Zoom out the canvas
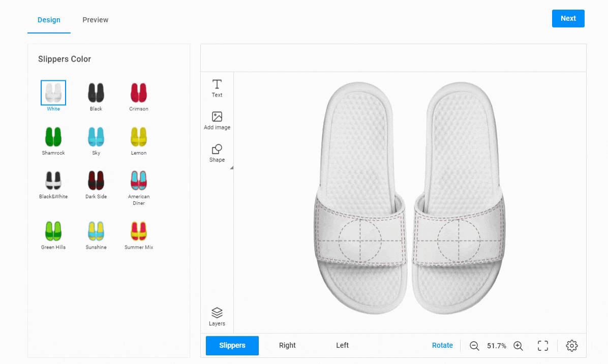608x364 pixels. [x=474, y=346]
